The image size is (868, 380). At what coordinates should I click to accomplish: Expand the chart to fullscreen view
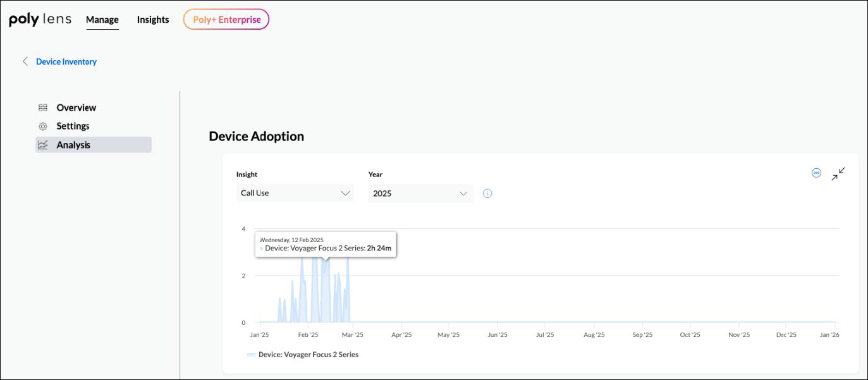[x=837, y=173]
